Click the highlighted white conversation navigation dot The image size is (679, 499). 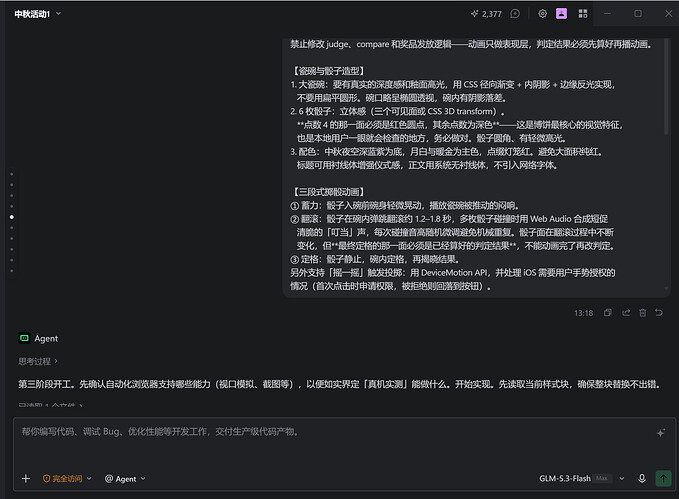point(12,217)
